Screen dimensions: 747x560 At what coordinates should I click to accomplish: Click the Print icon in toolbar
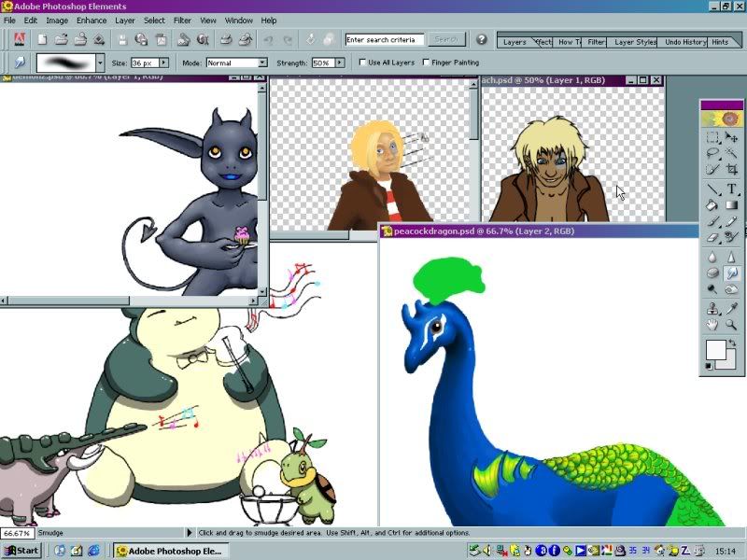pos(226,39)
